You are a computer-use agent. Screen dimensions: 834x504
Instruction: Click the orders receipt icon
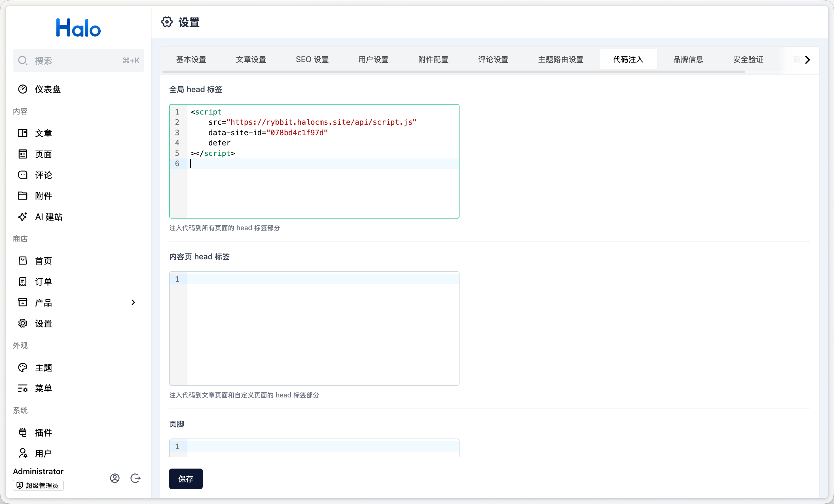(23, 281)
